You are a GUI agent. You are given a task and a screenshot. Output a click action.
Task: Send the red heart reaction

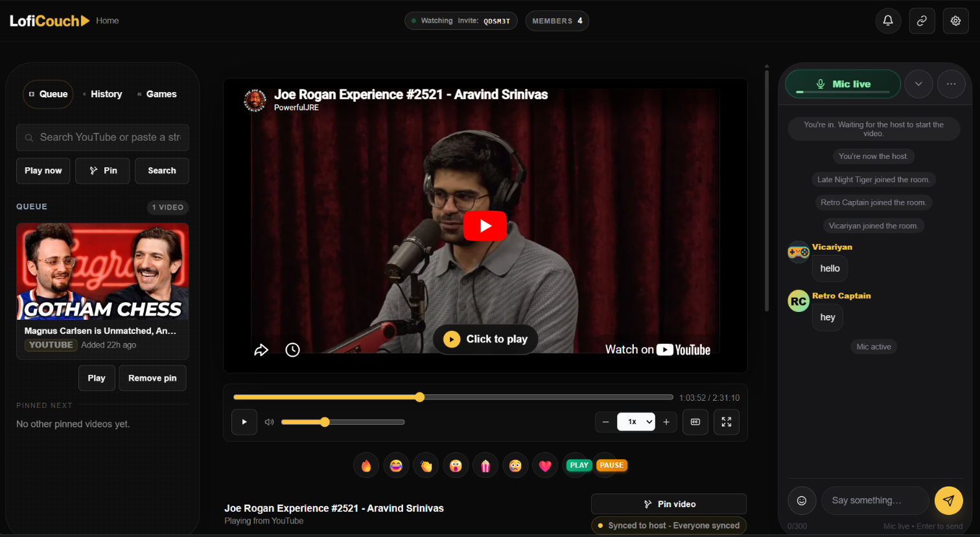click(545, 466)
